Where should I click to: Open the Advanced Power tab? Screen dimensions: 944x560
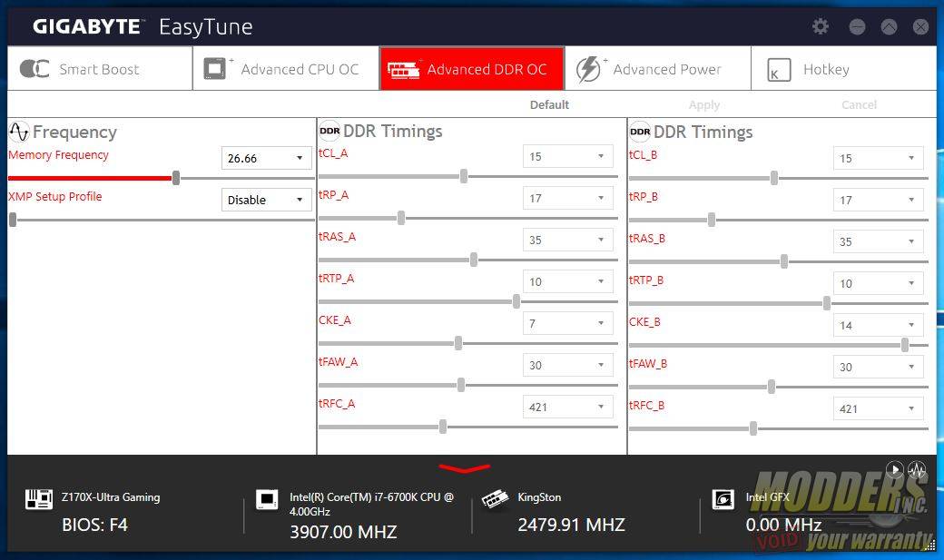658,69
